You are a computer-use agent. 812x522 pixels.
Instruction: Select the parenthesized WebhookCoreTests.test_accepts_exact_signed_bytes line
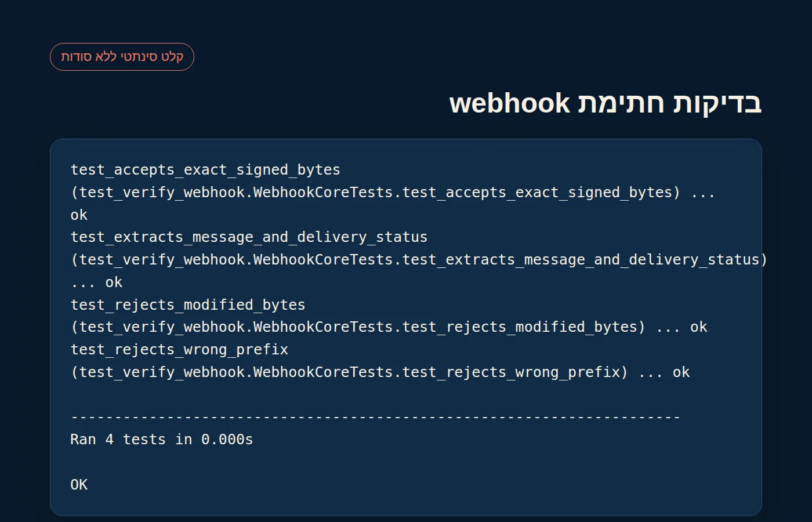tap(393, 193)
